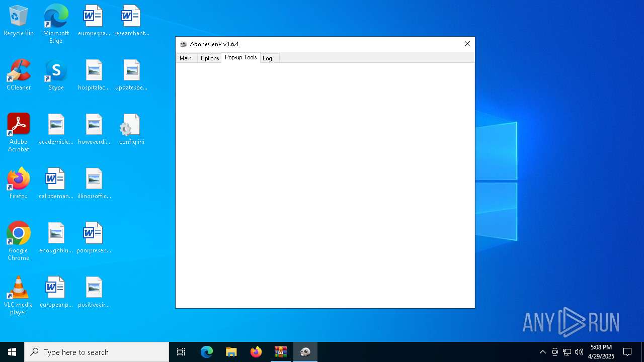The width and height of the screenshot is (644, 362).
Task: Open the Options tab
Action: [x=209, y=58]
